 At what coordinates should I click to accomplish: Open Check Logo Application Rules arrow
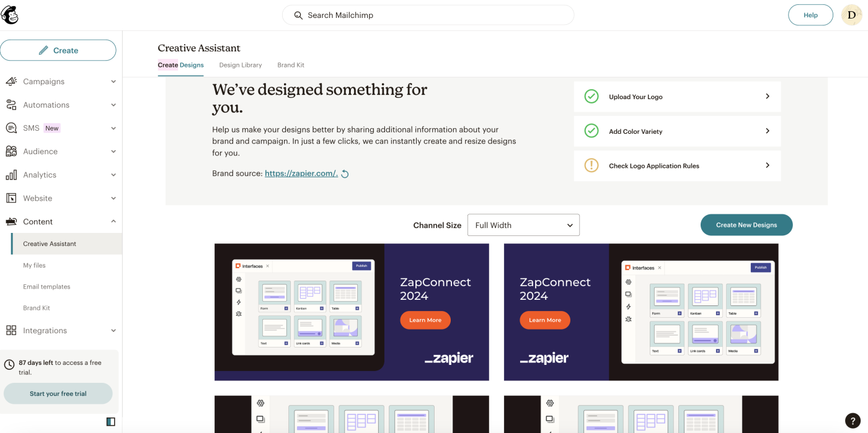[x=768, y=165]
